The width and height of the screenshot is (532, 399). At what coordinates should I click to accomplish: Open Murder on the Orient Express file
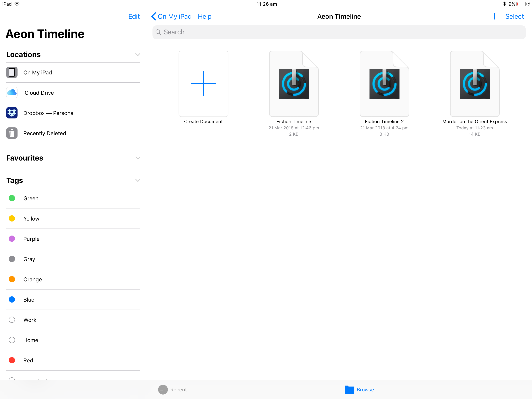[475, 84]
